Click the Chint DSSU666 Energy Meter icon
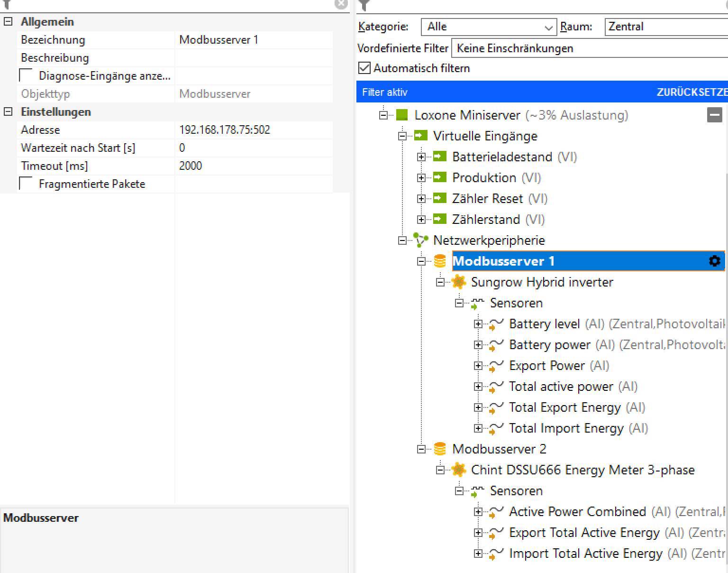The height and width of the screenshot is (573, 728). 458,470
